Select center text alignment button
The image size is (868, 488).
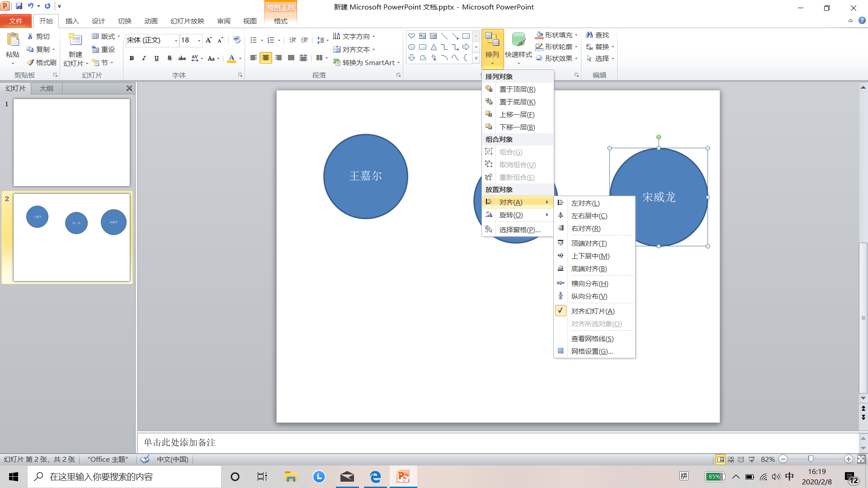(x=266, y=58)
